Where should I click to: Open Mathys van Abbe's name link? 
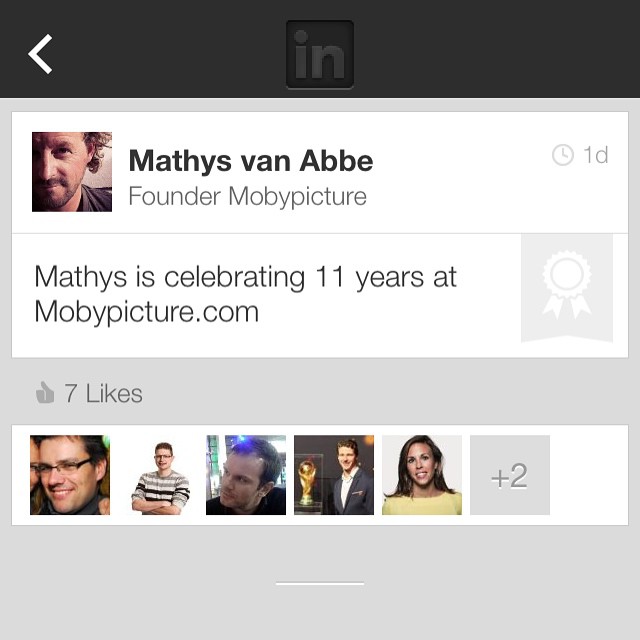click(x=251, y=160)
